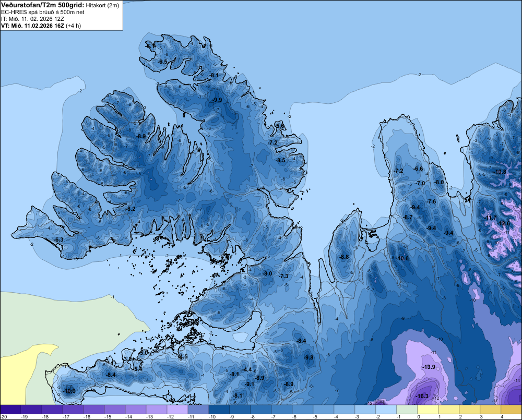Click the -4.4 temperature label
This screenshot has height=420, width=522.
tap(247, 369)
